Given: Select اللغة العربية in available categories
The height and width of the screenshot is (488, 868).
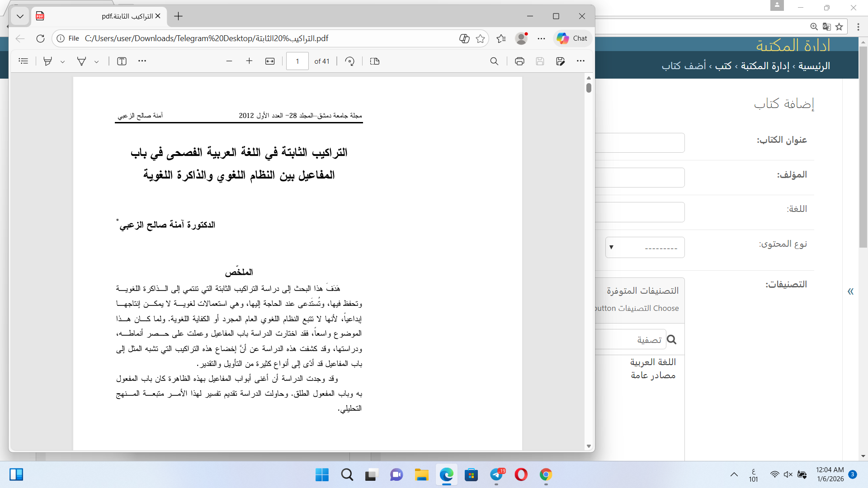Looking at the screenshot, I should (653, 362).
